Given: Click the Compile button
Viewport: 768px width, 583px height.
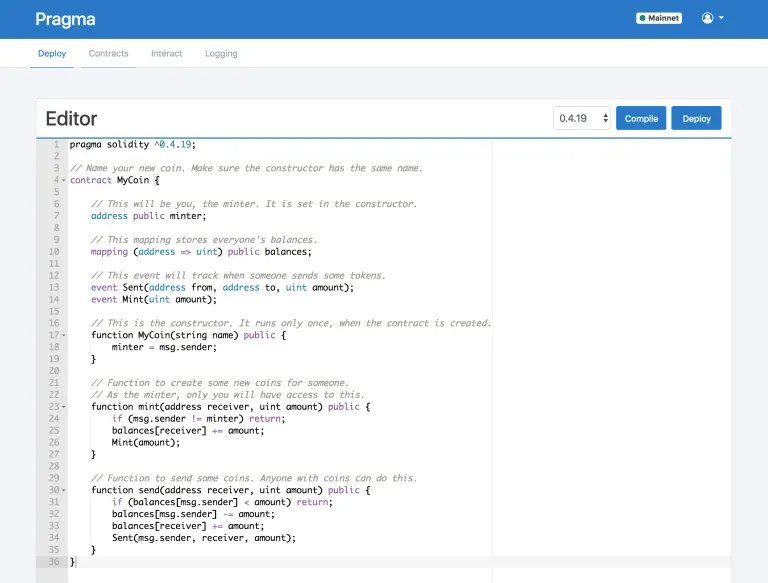Looking at the screenshot, I should [x=641, y=118].
